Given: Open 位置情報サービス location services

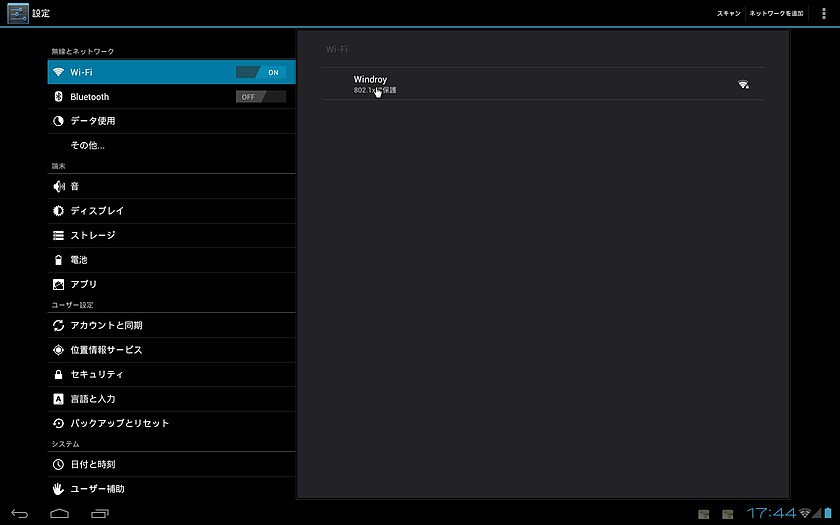Looking at the screenshot, I should [171, 350].
